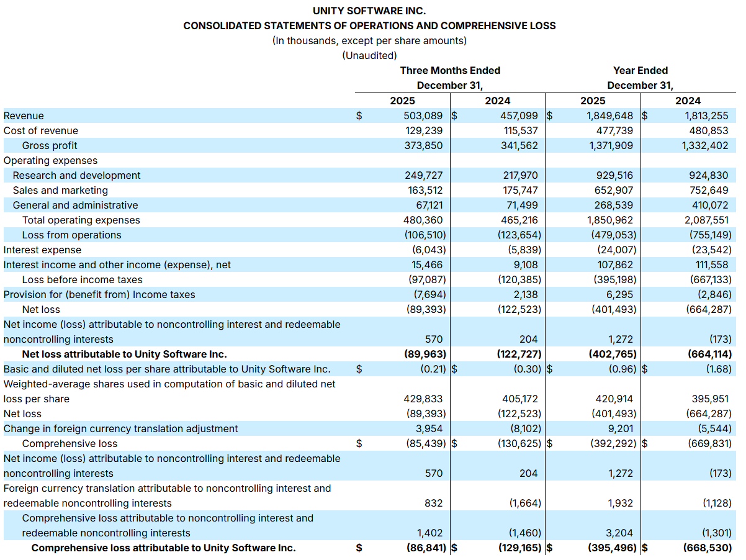Click Provision for Income taxes label
Screen dimensions: 746x560
(x=99, y=294)
